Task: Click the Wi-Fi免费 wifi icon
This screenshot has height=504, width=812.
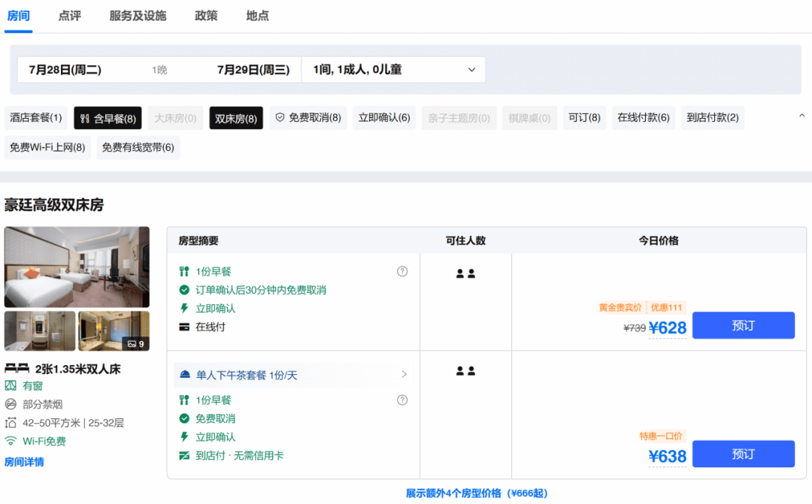Action: 11,441
